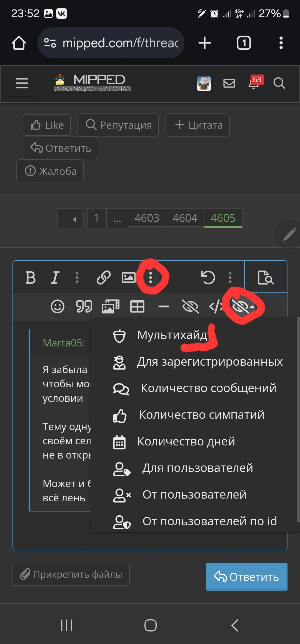The image size is (300, 644).
Task: Click the Like button
Action: (x=47, y=125)
